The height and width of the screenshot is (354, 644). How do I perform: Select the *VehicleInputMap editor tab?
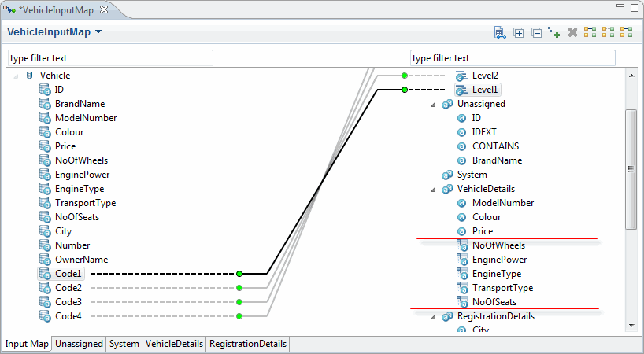click(x=56, y=10)
